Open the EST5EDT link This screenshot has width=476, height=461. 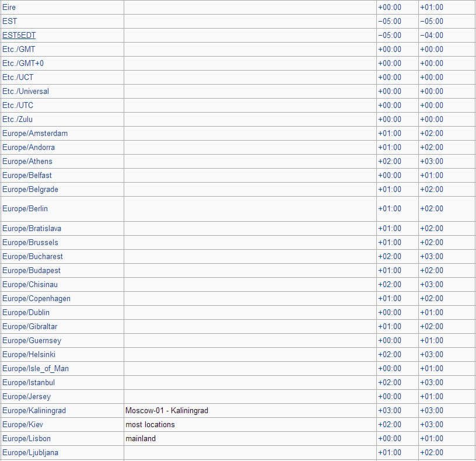[19, 35]
